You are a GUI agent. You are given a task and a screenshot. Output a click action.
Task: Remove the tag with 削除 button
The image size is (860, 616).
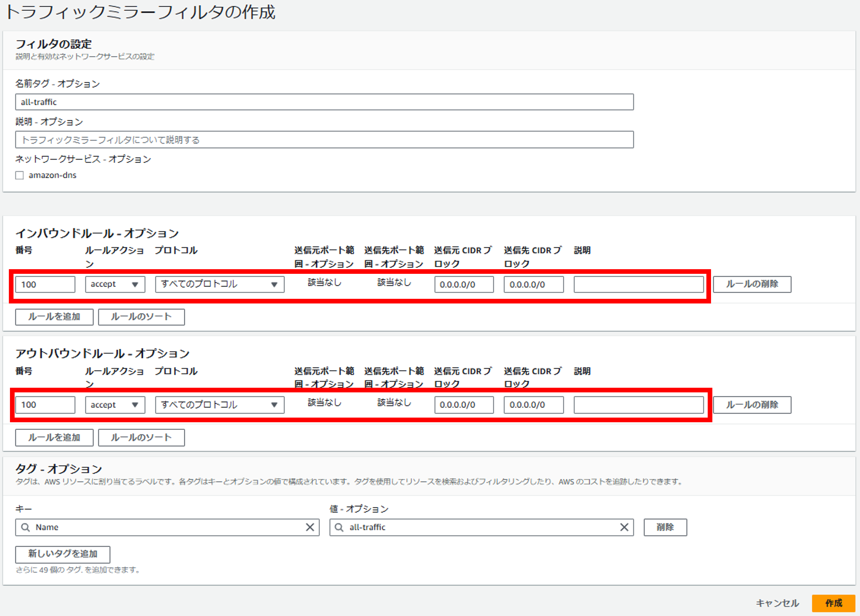pyautogui.click(x=665, y=527)
